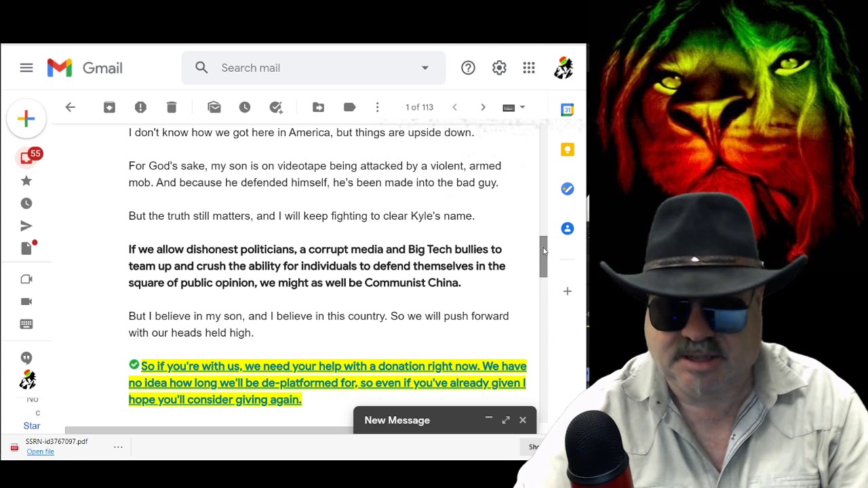Open the Snoozed folder

click(x=26, y=203)
